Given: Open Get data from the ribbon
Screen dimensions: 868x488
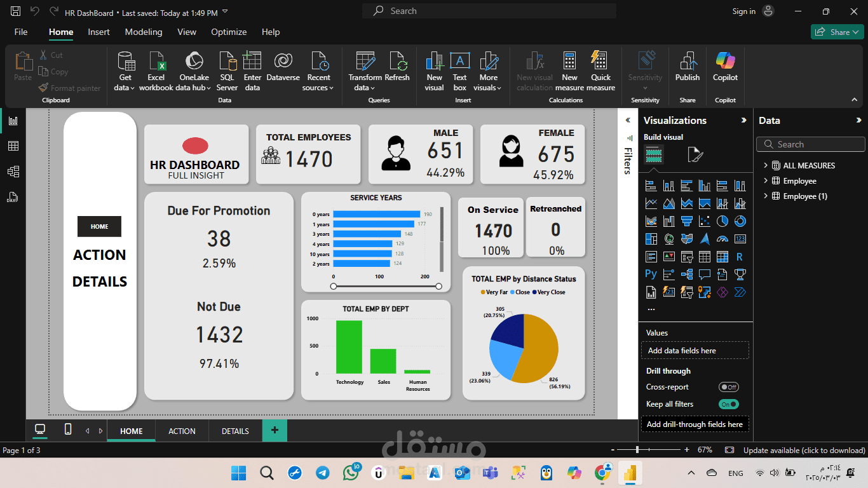Looking at the screenshot, I should click(125, 71).
